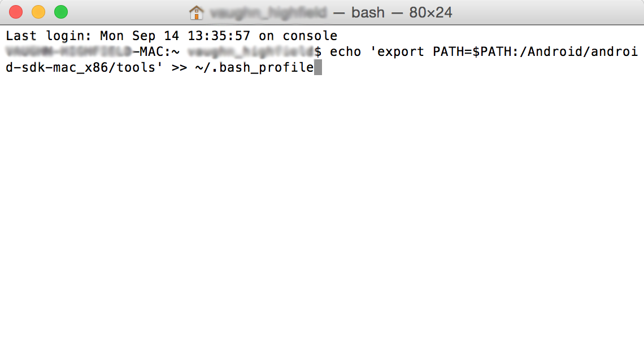
Task: Click "d-sdk-mac_x86/tools'" on the wrapped line
Action: point(85,68)
